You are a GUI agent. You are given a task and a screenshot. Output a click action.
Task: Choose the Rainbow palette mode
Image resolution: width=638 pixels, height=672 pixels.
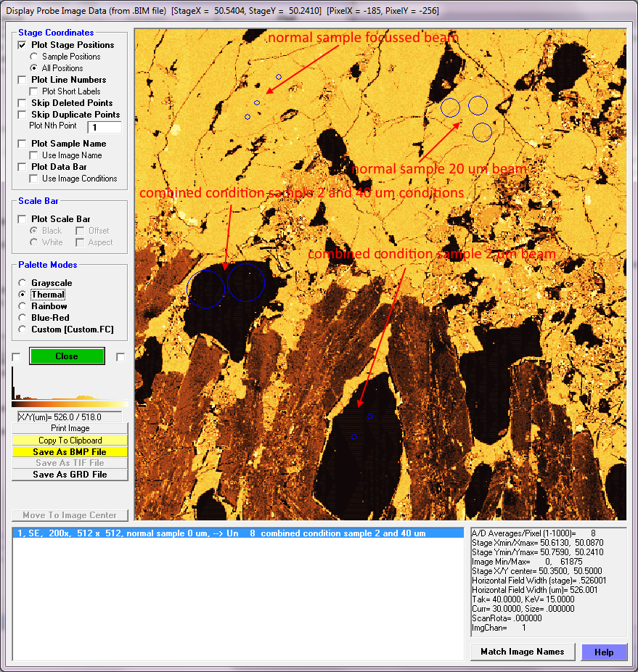23,306
